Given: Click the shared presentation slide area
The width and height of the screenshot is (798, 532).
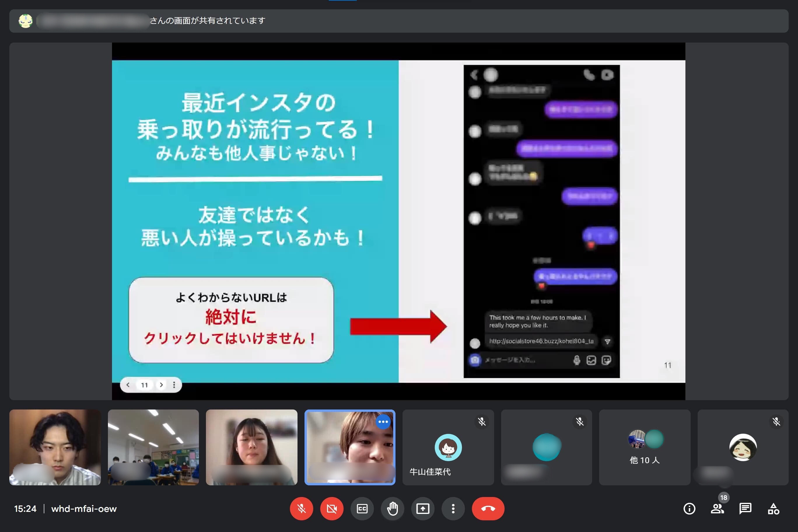Looking at the screenshot, I should 398,221.
